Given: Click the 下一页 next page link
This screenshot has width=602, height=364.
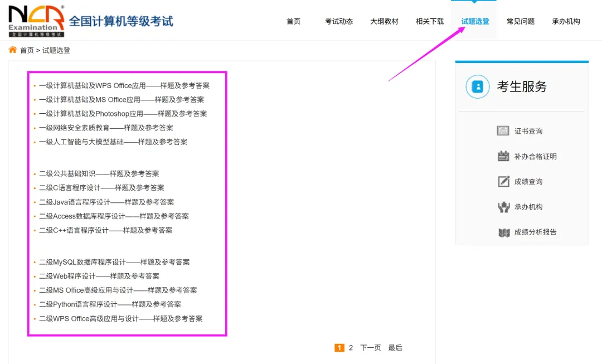Looking at the screenshot, I should tap(371, 347).
